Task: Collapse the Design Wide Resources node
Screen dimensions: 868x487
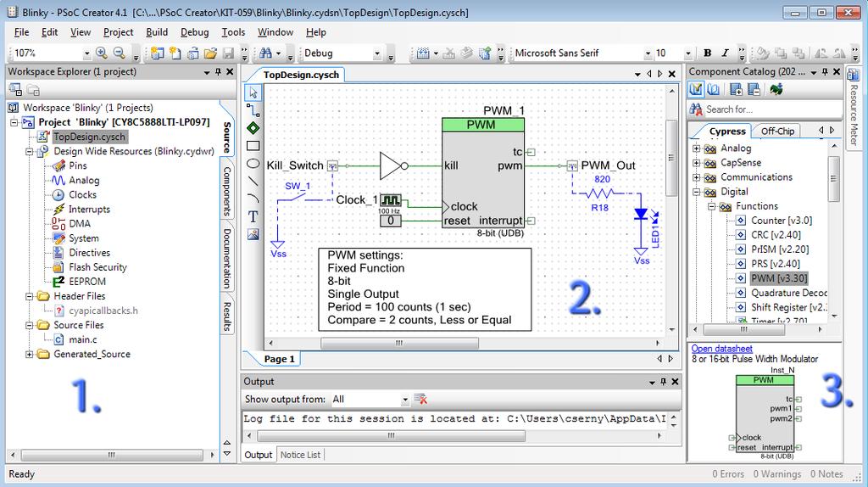Action: [x=30, y=151]
